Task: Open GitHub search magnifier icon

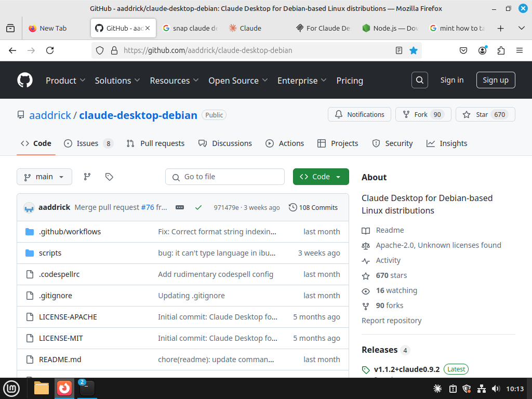Action: pos(420,80)
